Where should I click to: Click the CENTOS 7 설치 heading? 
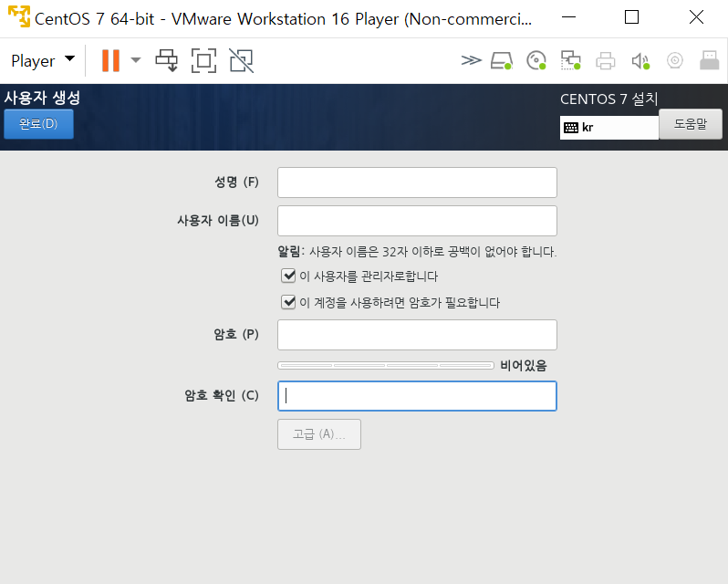point(608,99)
